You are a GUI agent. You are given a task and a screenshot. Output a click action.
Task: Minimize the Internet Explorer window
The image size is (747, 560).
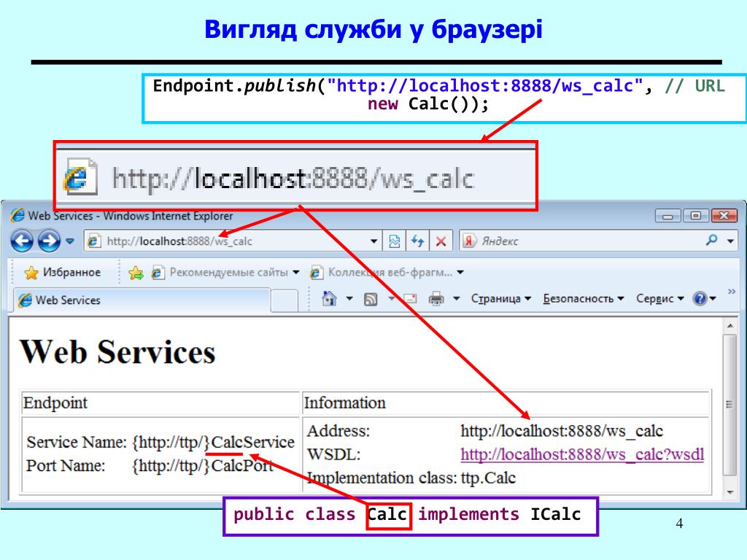[667, 216]
